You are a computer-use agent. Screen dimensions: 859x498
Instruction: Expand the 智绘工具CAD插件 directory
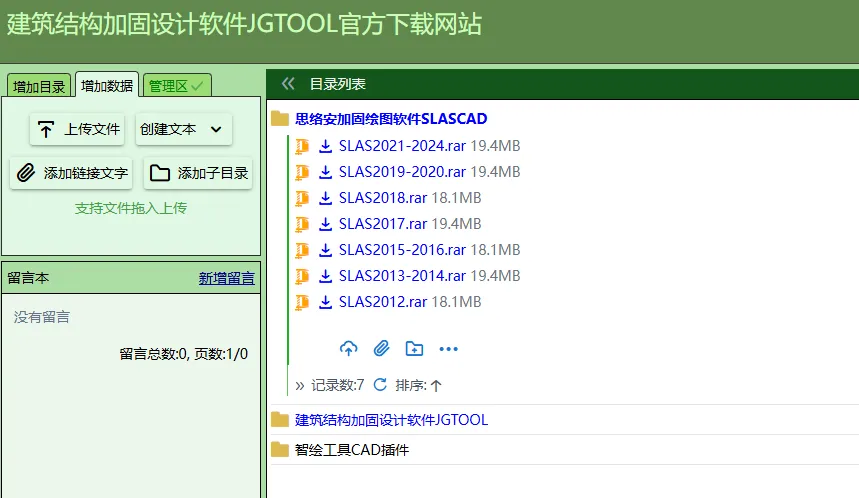tap(352, 450)
